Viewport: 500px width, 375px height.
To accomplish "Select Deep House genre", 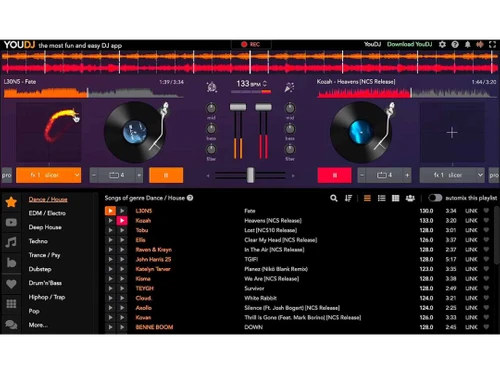I will pyautogui.click(x=45, y=227).
